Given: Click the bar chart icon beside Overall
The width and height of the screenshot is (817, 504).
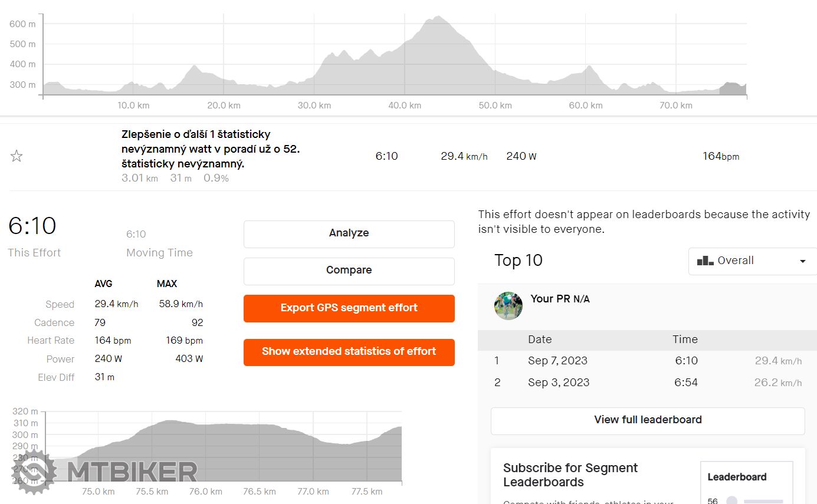Looking at the screenshot, I should 705,261.
